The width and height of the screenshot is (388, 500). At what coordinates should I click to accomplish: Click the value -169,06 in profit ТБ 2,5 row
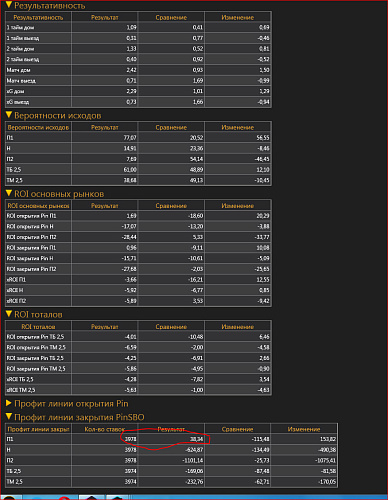194,471
